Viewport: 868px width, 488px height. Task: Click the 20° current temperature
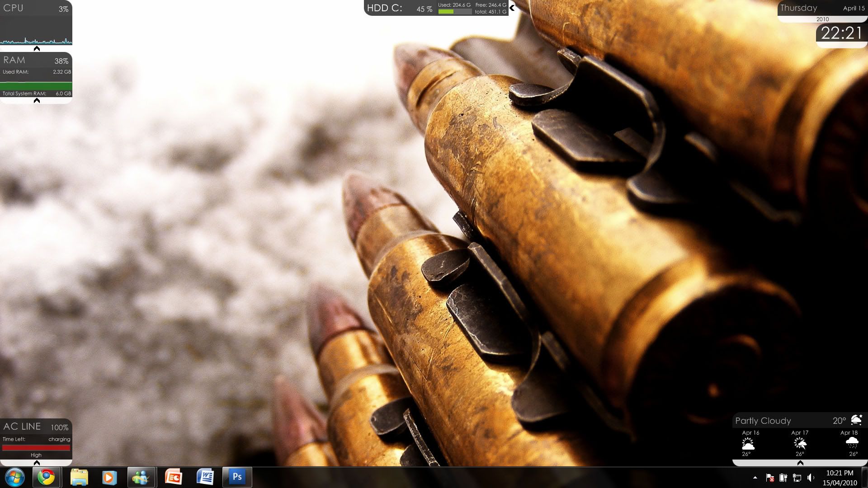pos(839,421)
